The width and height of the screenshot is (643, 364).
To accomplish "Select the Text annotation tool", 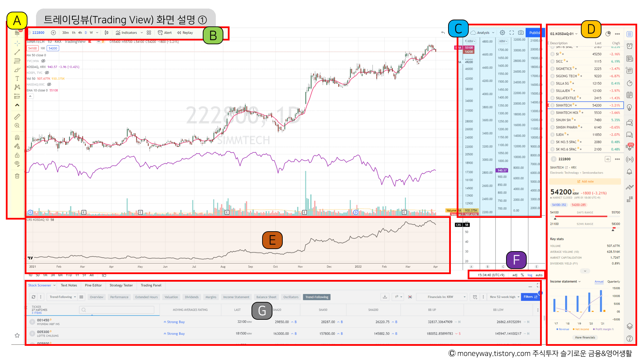I will [x=17, y=79].
